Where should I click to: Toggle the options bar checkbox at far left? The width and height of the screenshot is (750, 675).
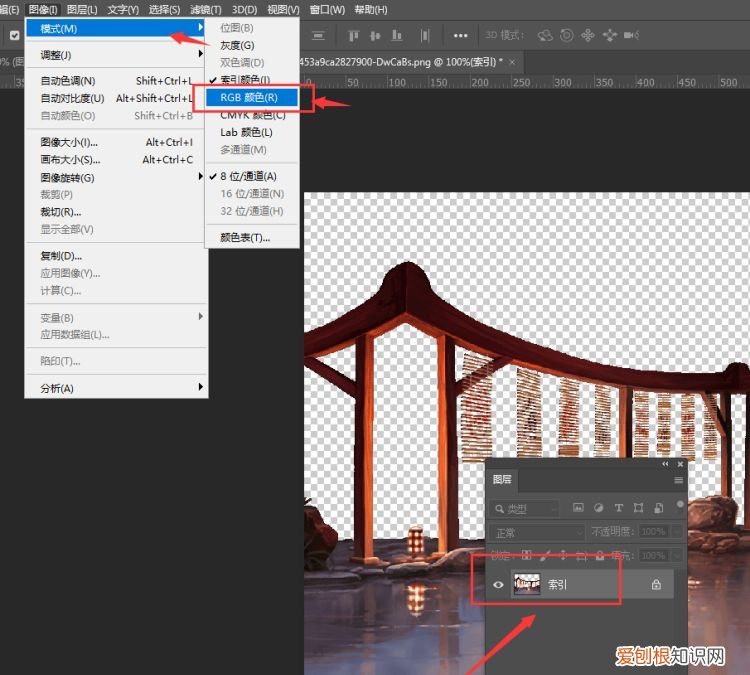coord(15,35)
